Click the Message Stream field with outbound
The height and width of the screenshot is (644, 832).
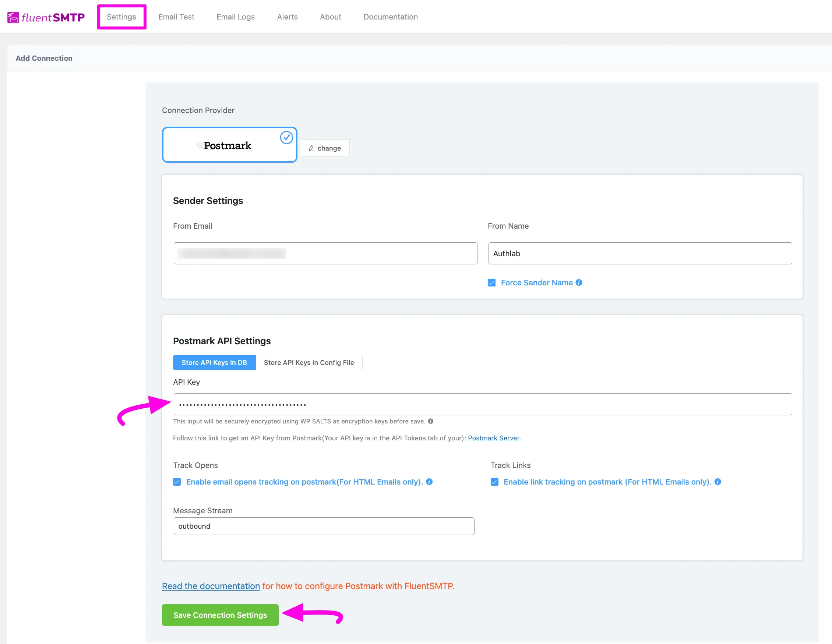[324, 526]
